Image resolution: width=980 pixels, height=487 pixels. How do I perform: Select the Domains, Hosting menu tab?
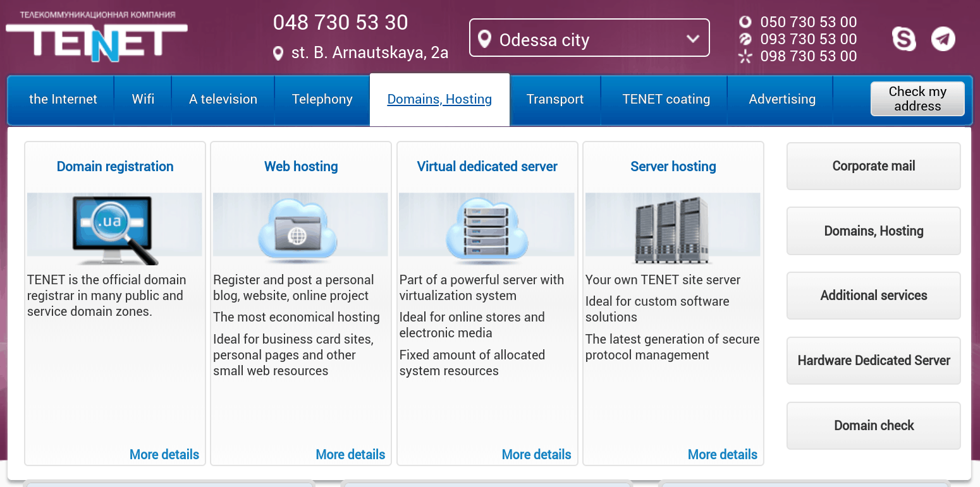439,99
